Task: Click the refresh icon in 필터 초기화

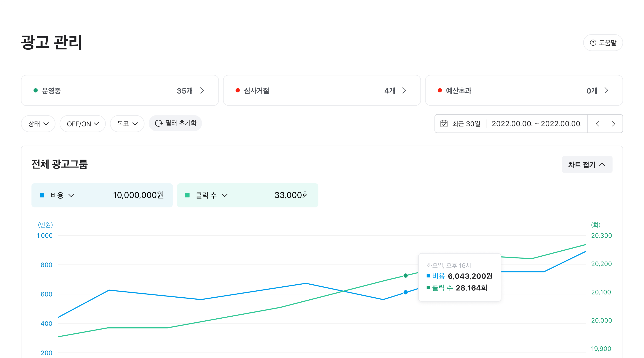Action: point(159,123)
